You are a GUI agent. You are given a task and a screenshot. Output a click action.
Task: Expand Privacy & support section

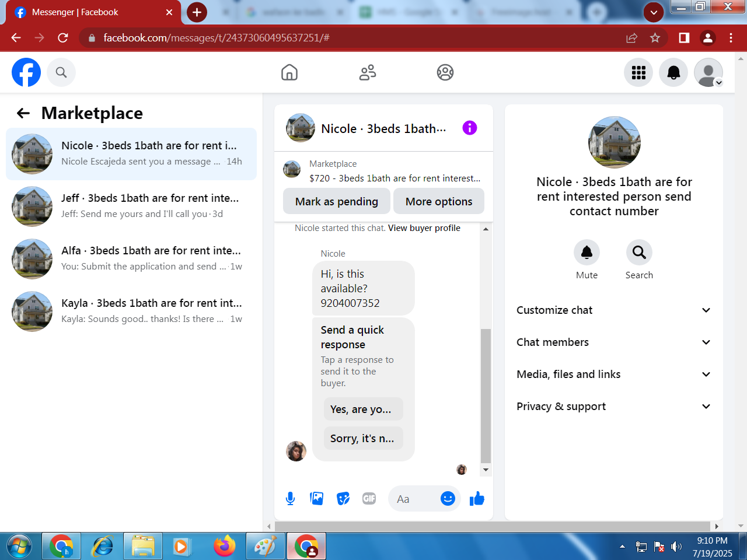614,407
